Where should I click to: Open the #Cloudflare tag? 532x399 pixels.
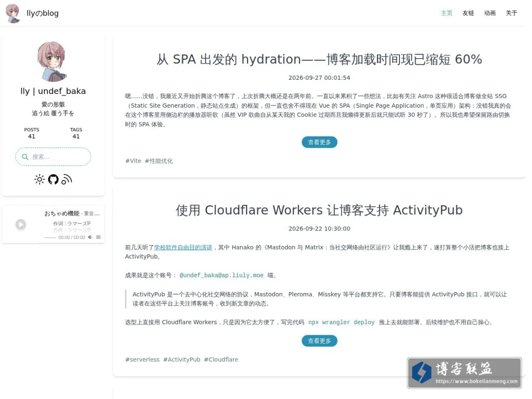(x=221, y=360)
